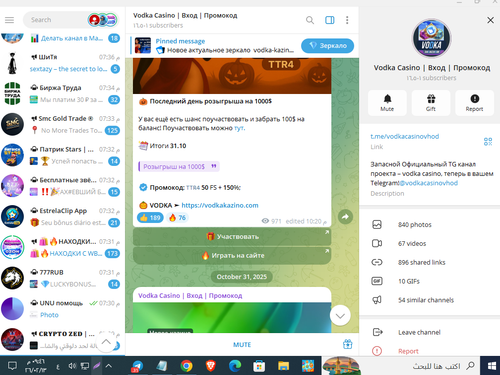Click the Участвовать button
This screenshot has width=500, height=375.
(232, 236)
